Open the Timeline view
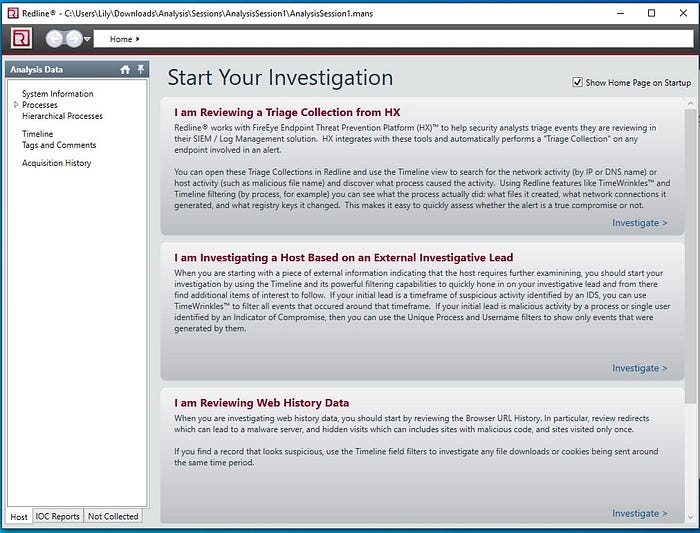This screenshot has height=533, width=700. click(38, 134)
